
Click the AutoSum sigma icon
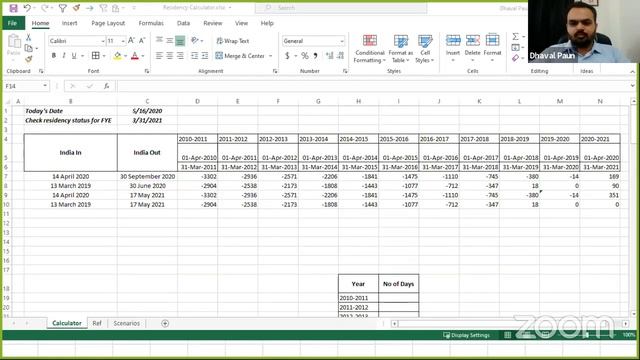point(516,37)
